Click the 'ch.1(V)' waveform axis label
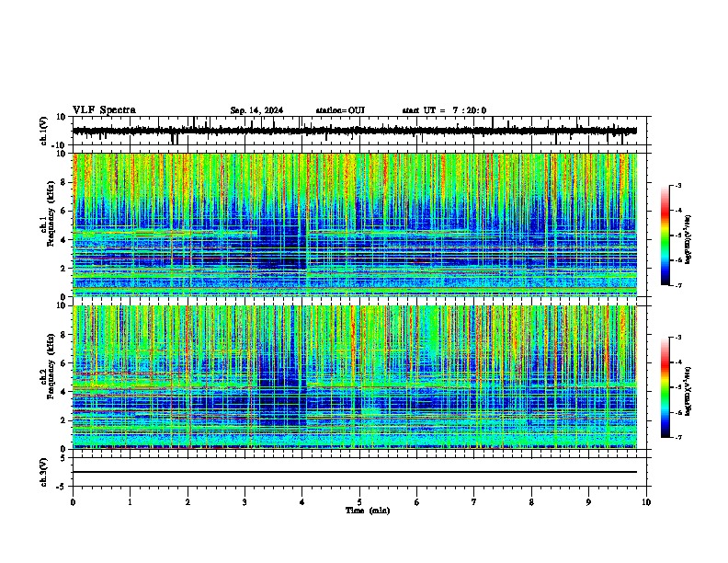 43,131
